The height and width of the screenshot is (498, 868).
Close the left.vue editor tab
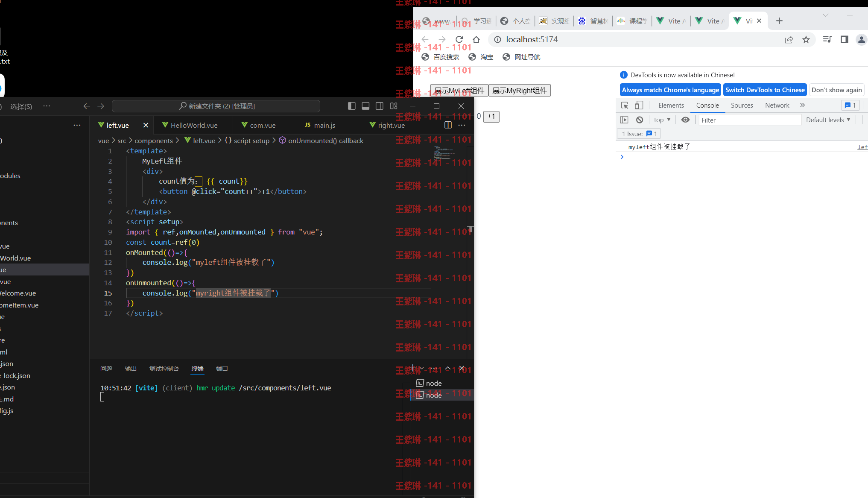point(146,125)
